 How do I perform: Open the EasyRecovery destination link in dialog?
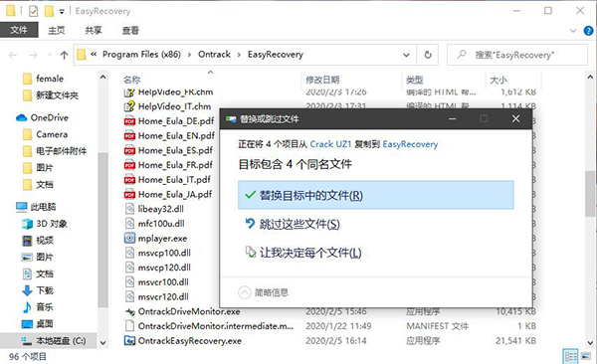click(410, 144)
